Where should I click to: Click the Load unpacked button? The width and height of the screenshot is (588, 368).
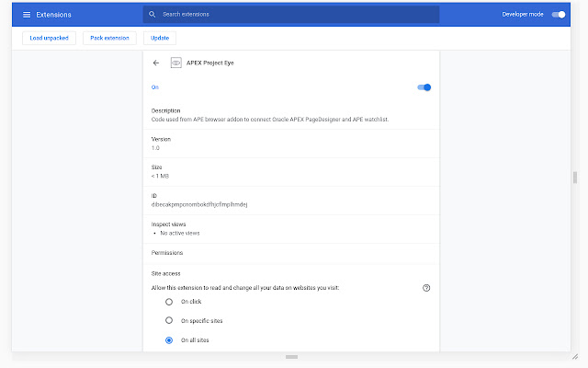point(49,38)
